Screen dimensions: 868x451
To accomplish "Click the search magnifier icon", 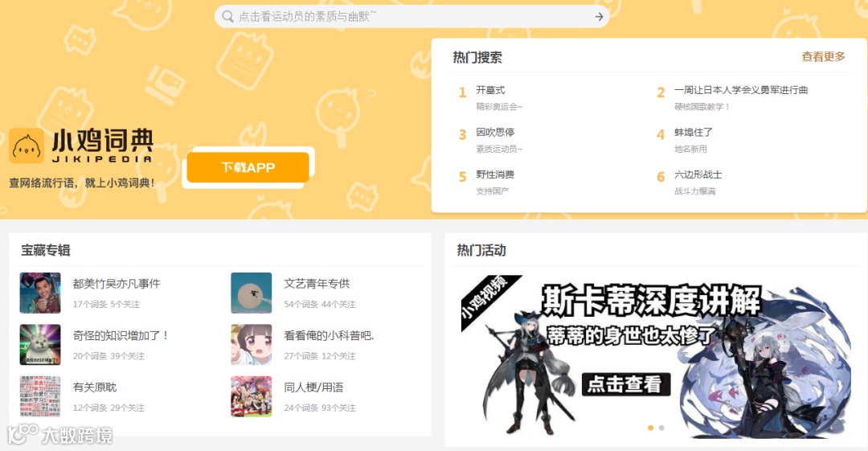I will [227, 17].
